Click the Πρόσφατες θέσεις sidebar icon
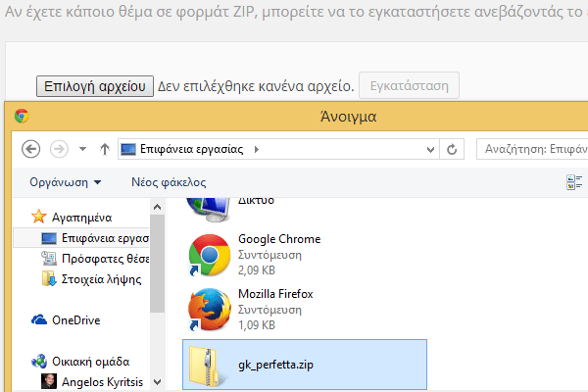Viewport: 588px width, 392px height. pos(49,258)
